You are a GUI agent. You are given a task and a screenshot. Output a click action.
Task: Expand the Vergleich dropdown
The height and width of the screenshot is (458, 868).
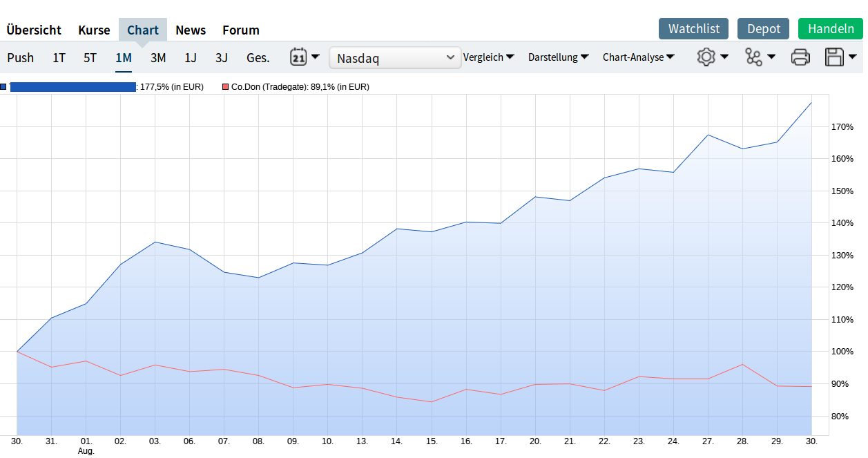(x=489, y=57)
